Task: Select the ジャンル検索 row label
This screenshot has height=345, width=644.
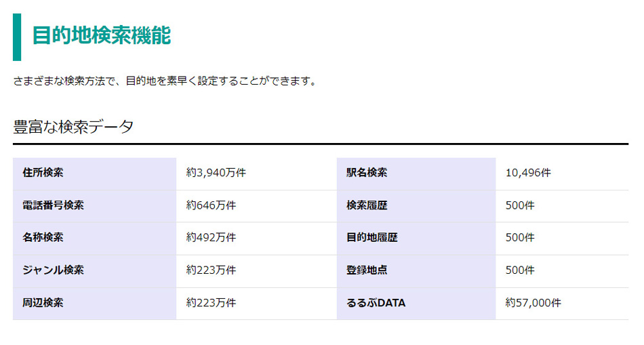Action: (x=54, y=270)
